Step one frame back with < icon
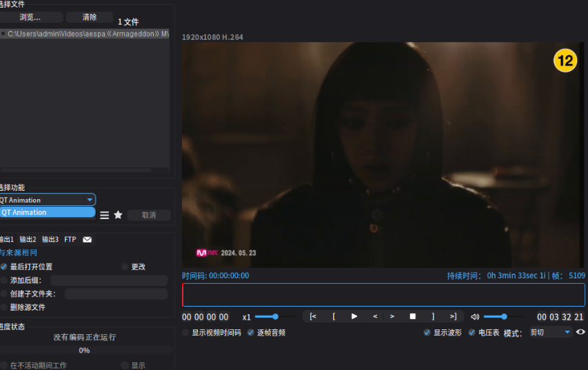This screenshot has height=370, width=588. click(375, 316)
